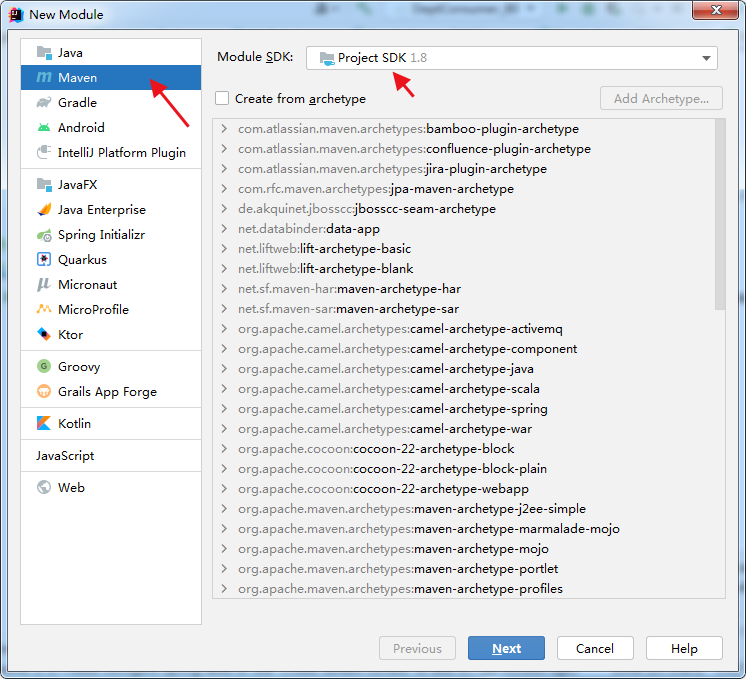The height and width of the screenshot is (679, 746).
Task: Select camel-archetype-spring row
Action: coord(464,409)
